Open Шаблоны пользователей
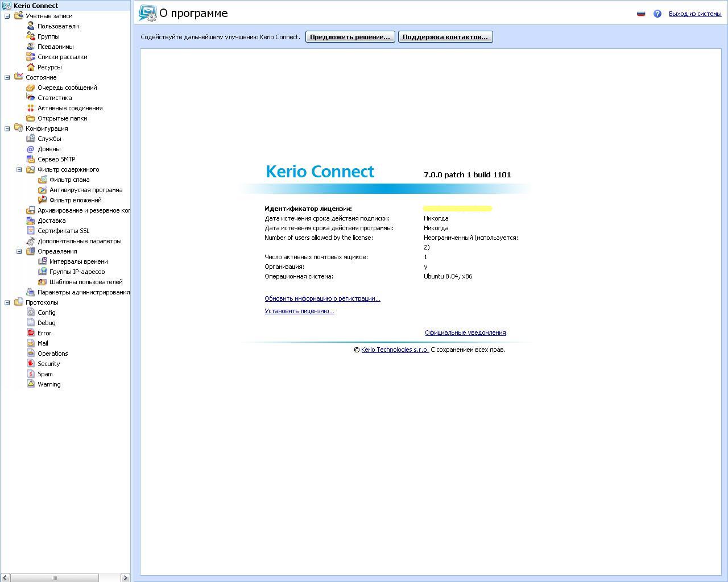Viewport: 728px width, 582px height. 86,282
